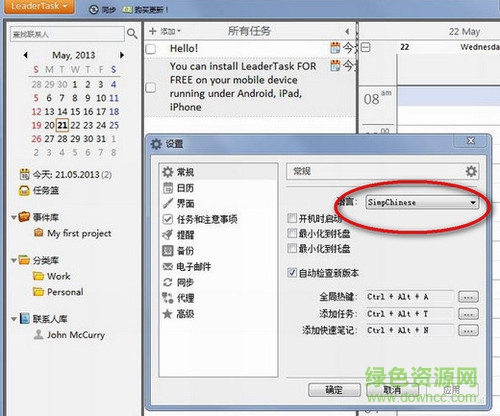Click the projects library briefcase icon
500x416 pixels.
[24, 217]
